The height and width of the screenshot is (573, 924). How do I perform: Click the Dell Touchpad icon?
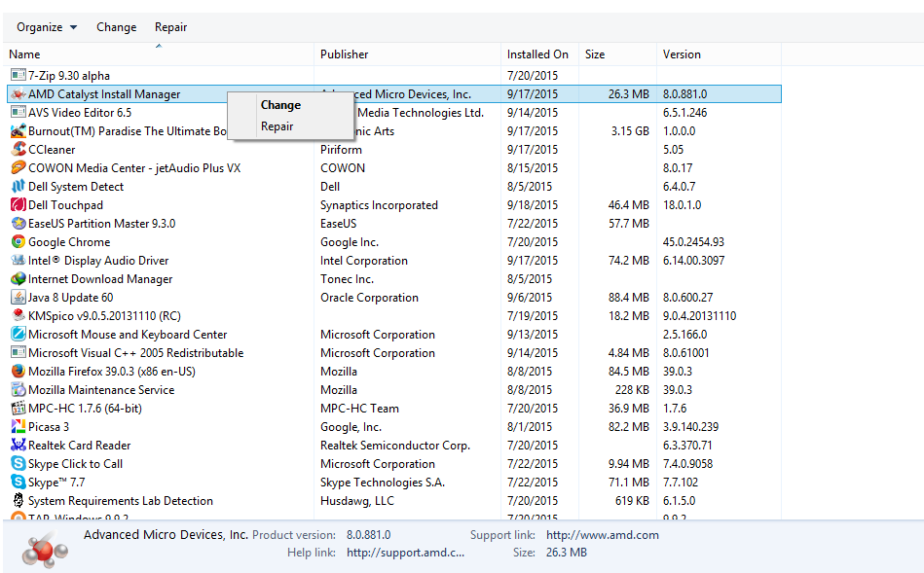point(18,205)
